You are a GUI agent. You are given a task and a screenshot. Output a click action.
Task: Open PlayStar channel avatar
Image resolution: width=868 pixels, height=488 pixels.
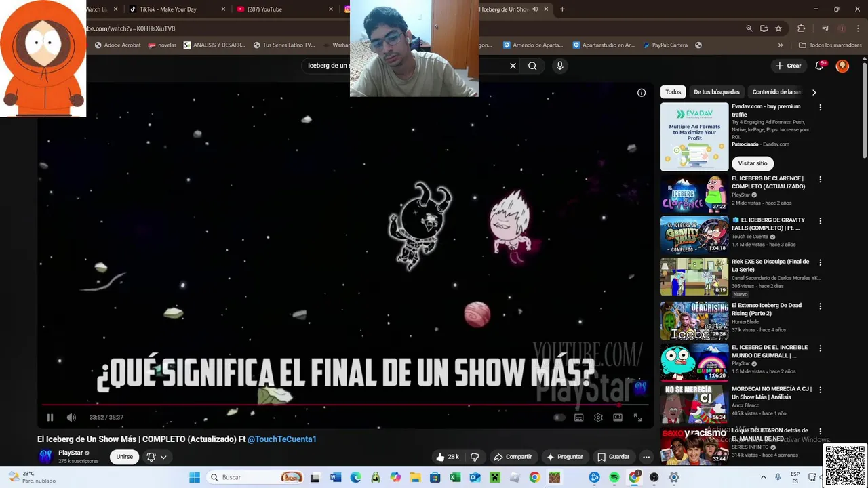pyautogui.click(x=45, y=456)
